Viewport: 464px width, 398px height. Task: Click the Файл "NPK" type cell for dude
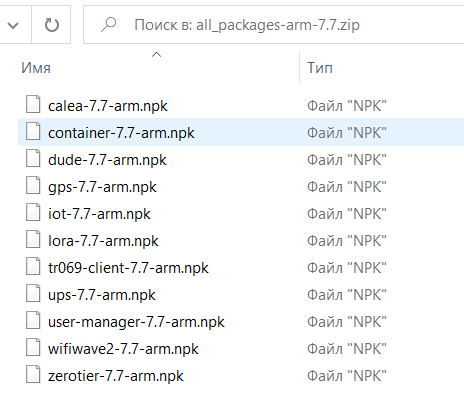tap(347, 160)
